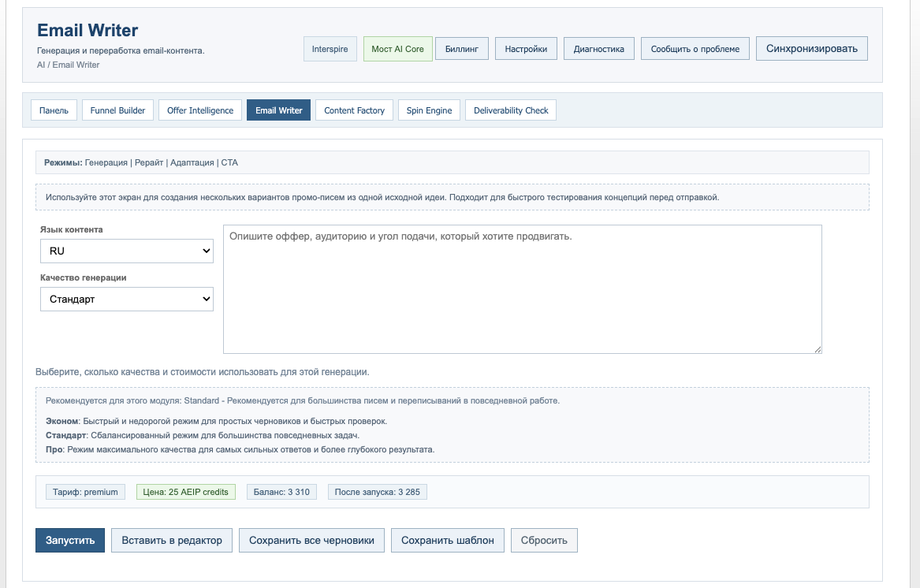The image size is (920, 588).
Task: Switch to CTA mode in Режимы
Action: click(x=229, y=162)
